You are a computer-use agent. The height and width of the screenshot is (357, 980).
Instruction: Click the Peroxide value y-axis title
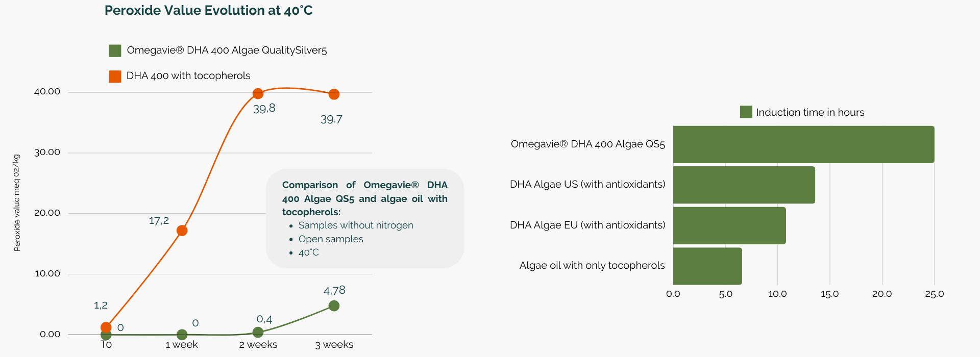pos(17,202)
